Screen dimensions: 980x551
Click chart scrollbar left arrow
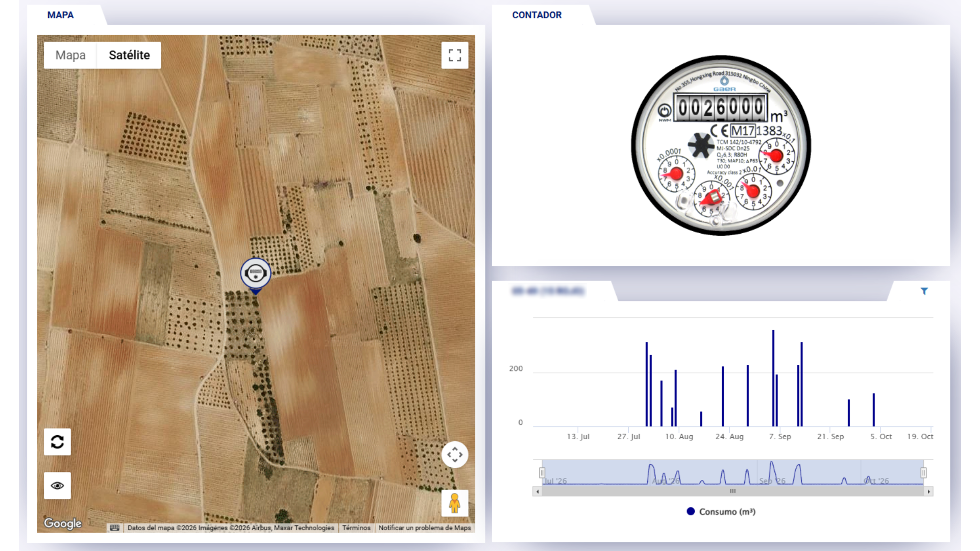click(537, 492)
